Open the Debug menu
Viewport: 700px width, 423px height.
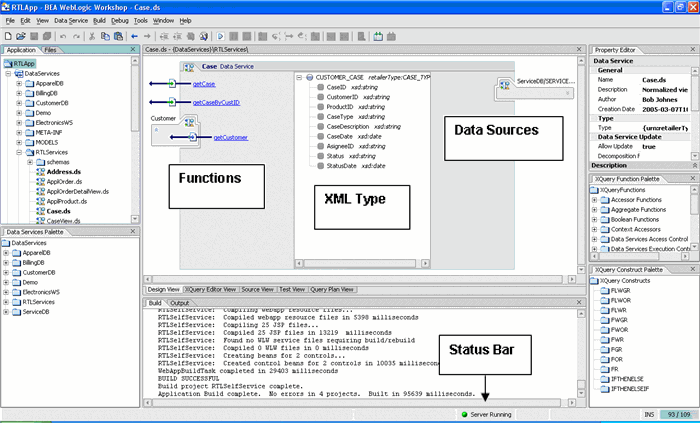(x=120, y=21)
